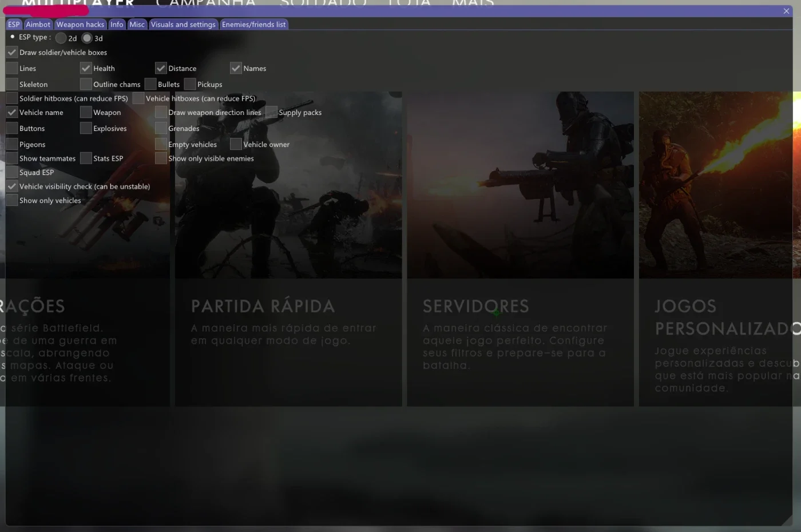Uncheck Draw soldier/vehicle boxes
Image resolution: width=801 pixels, height=532 pixels.
point(12,52)
